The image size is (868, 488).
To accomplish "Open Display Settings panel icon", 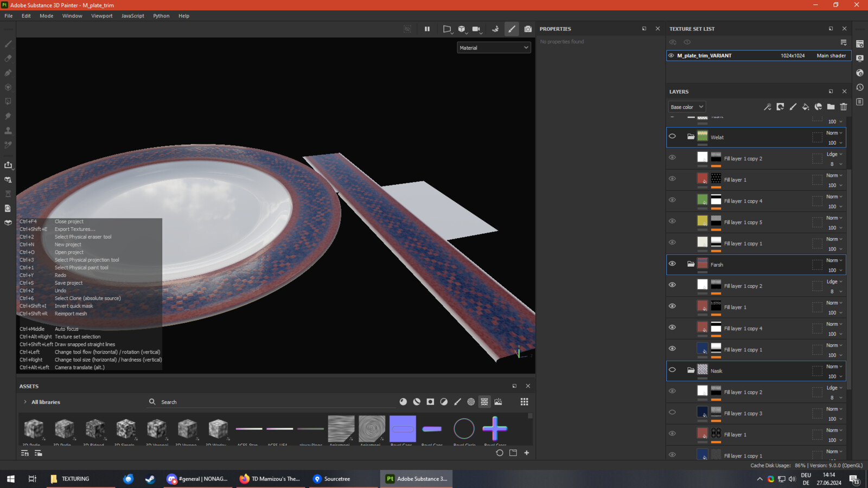I will point(860,58).
